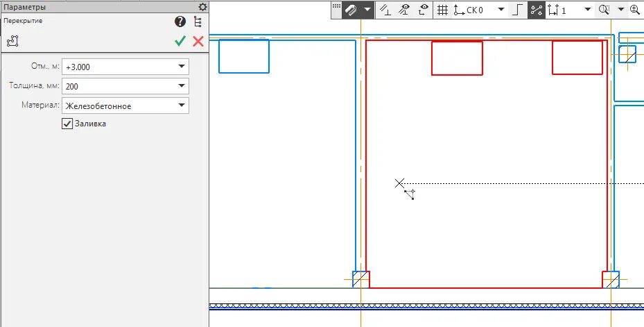Viewport: 644px width, 327px height.
Task: Click the Толщина, мм label
Action: pos(34,85)
